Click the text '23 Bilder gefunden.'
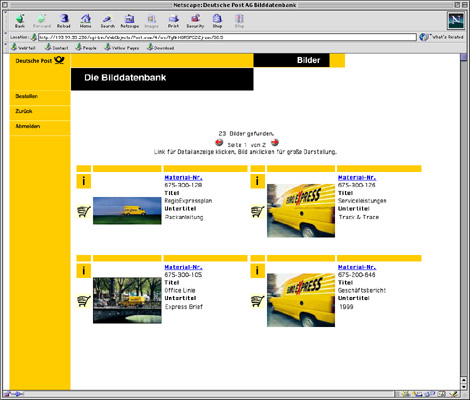470x400 pixels. tap(246, 134)
